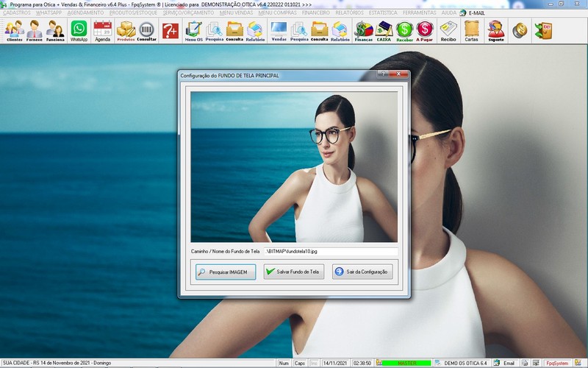
Task: Click the dialog help question-mark button
Action: [383, 74]
